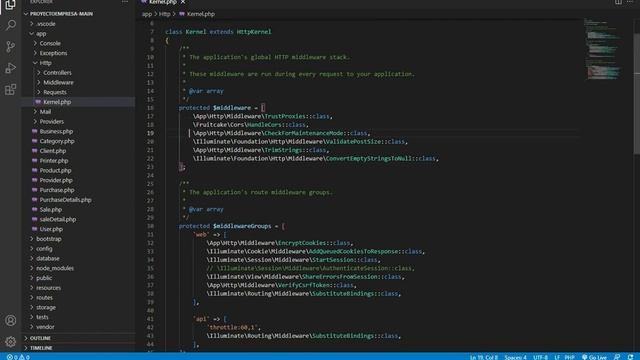Image resolution: width=640 pixels, height=360 pixels.
Task: Click the Ln 19, Col 8 cursor position
Action: pos(484,357)
